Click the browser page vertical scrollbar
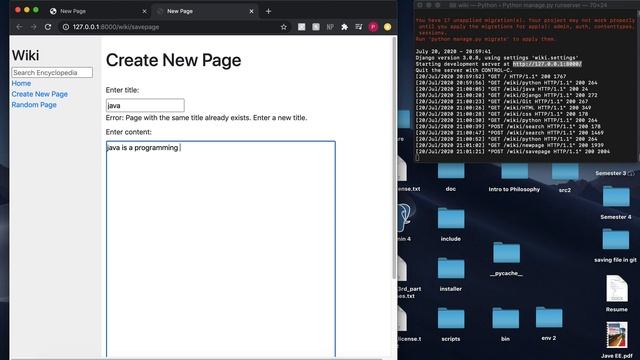Image resolution: width=640 pixels, height=360 pixels. click(393, 157)
